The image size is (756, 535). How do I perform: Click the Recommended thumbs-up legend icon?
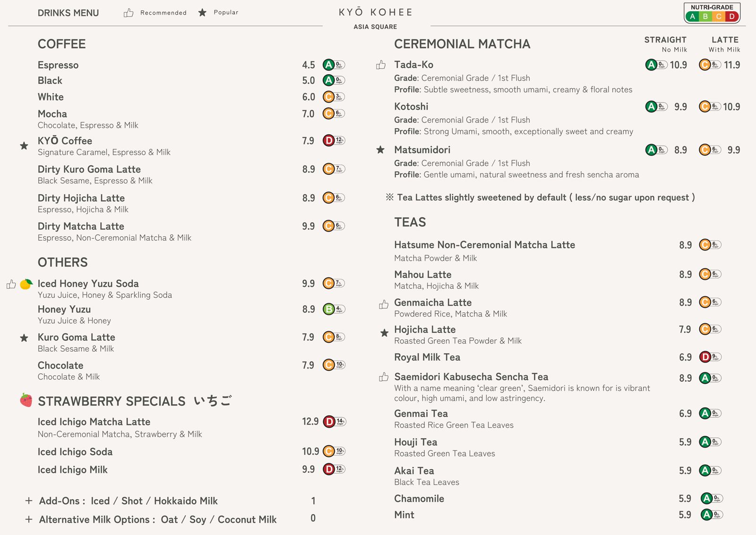pos(129,13)
